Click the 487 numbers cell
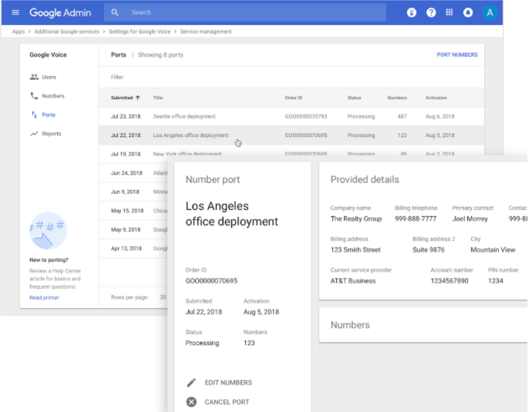This screenshot has width=532, height=412. pyautogui.click(x=402, y=116)
